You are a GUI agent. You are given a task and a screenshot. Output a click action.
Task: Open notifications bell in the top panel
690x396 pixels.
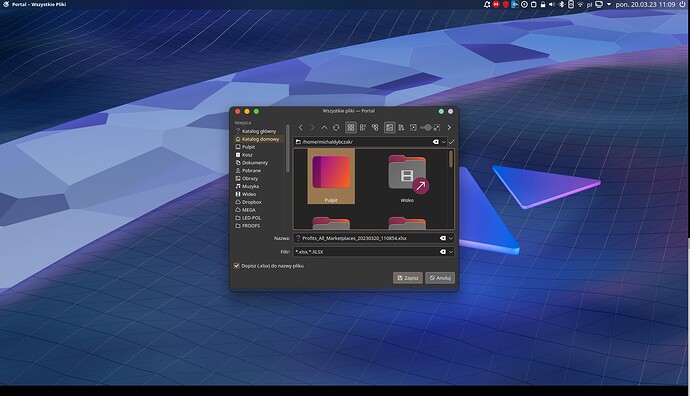point(487,4)
